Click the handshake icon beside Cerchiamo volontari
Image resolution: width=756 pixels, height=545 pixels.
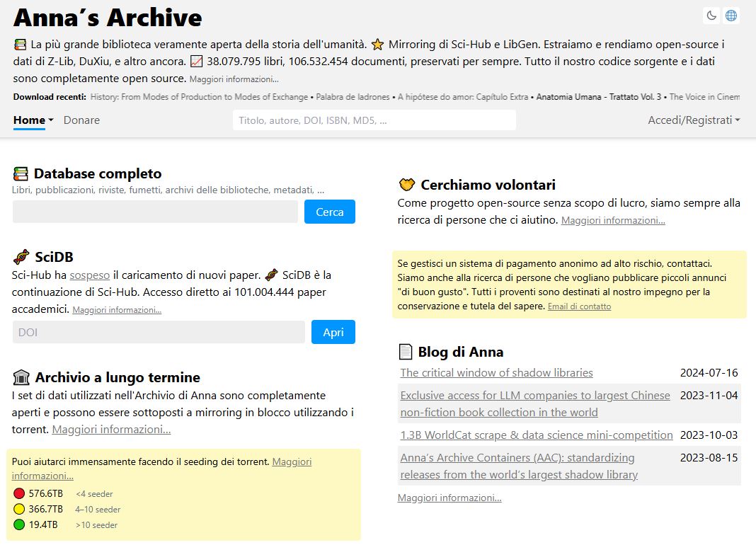(406, 185)
